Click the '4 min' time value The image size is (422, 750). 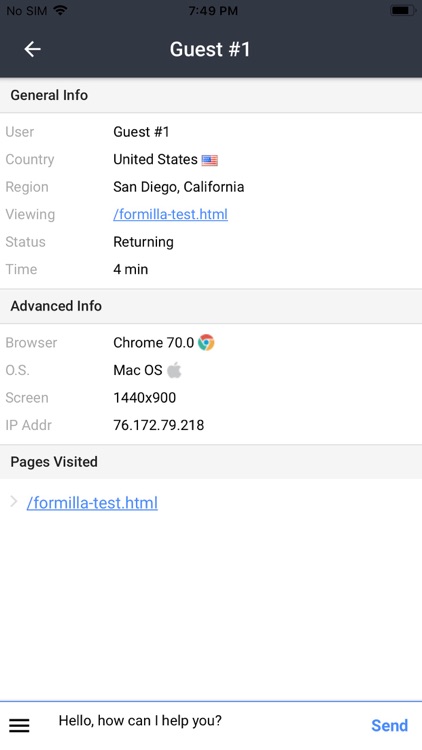click(131, 269)
